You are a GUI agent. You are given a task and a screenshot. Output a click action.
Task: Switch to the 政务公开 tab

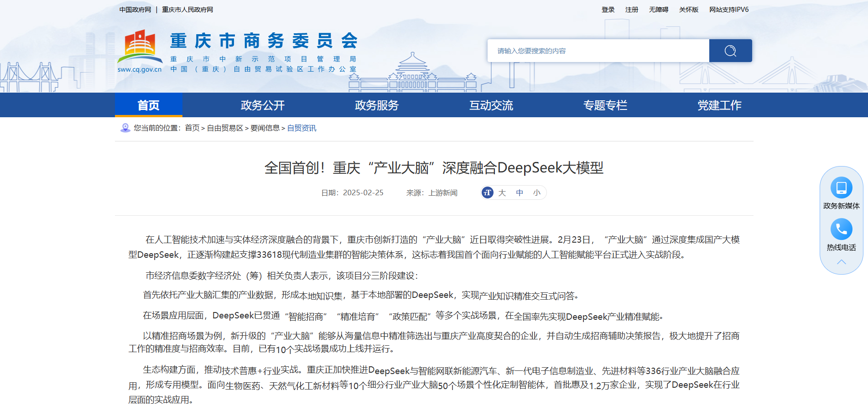coord(262,105)
